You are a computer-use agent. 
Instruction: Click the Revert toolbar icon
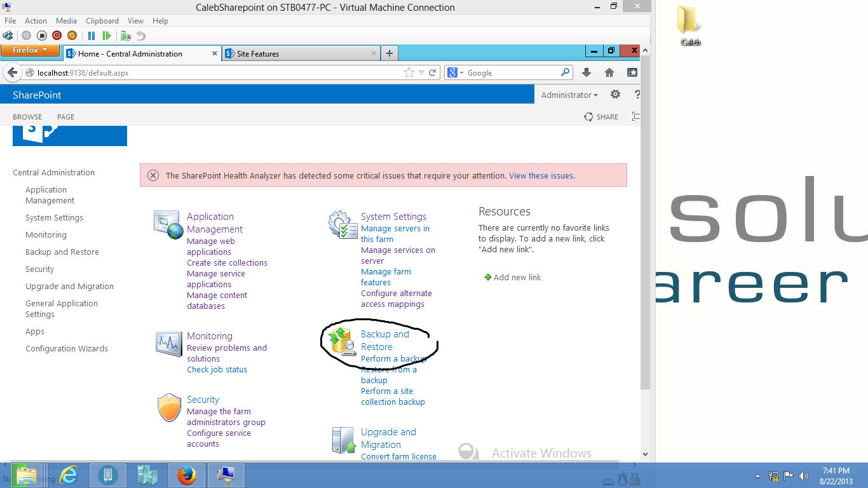141,36
